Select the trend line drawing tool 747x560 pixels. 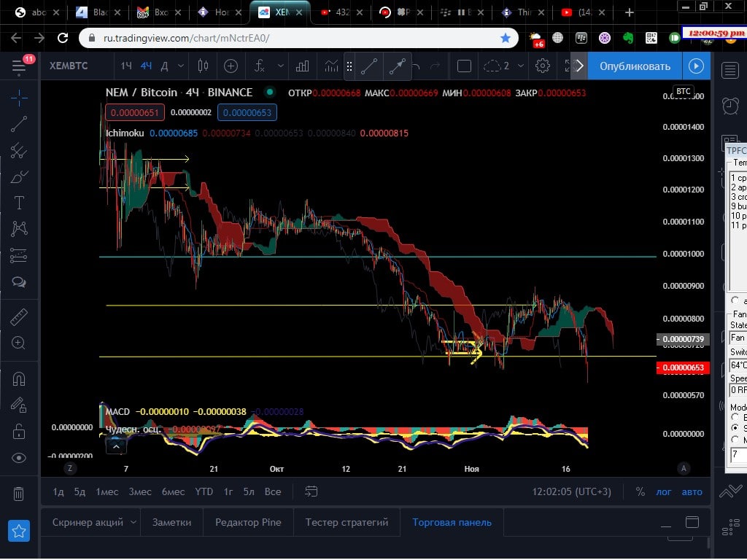(19, 124)
